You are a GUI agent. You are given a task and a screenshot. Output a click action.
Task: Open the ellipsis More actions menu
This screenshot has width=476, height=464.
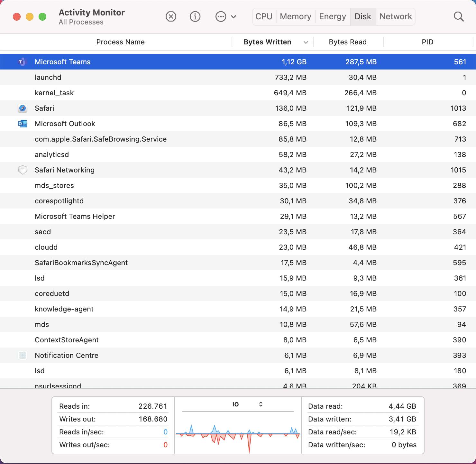click(x=226, y=16)
